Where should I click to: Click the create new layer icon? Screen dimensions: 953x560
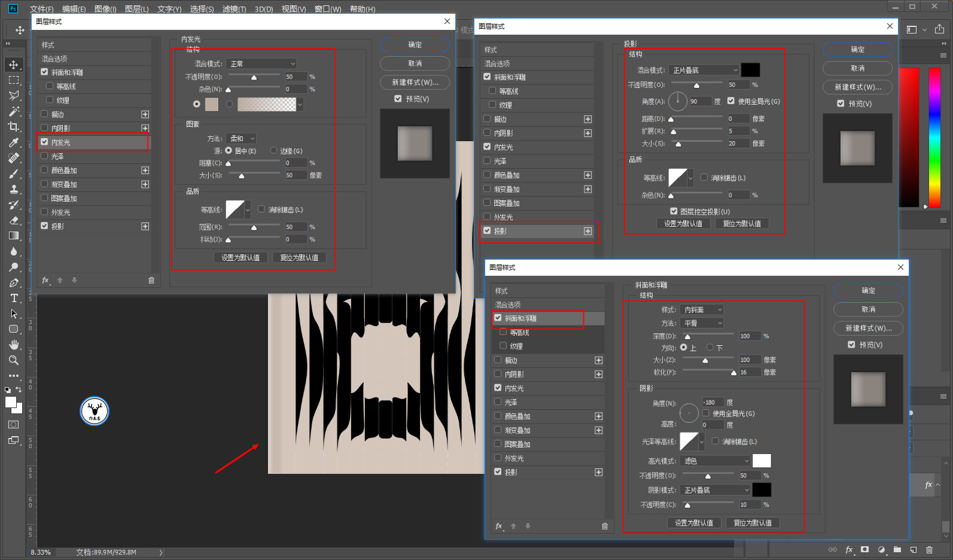[x=913, y=549]
